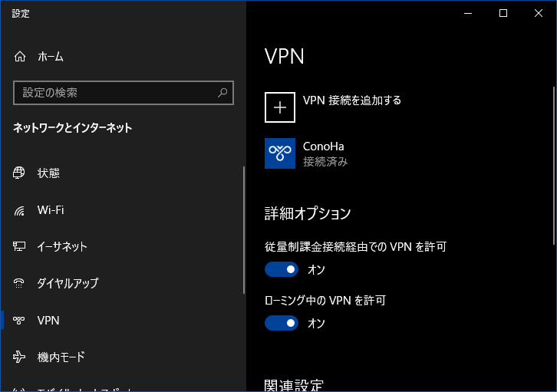The width and height of the screenshot is (557, 392).
Task: Toggle ローミング中の VPN を許可 switch
Action: pyautogui.click(x=282, y=323)
